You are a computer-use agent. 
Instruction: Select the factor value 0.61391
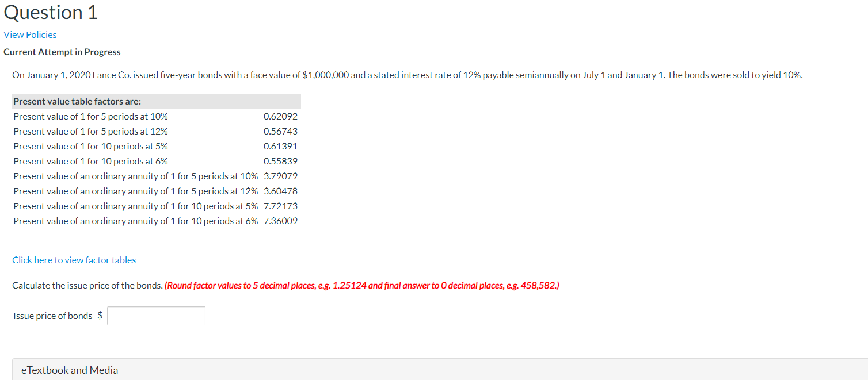pos(280,146)
